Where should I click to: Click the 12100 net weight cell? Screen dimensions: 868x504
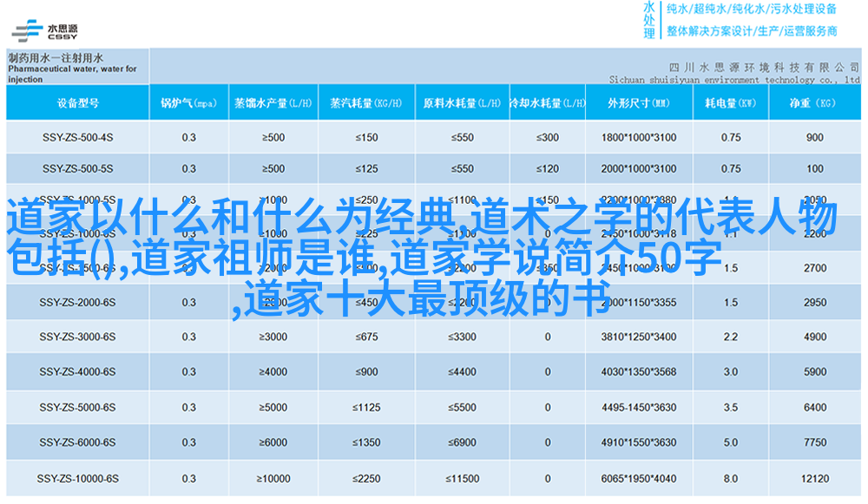point(814,478)
